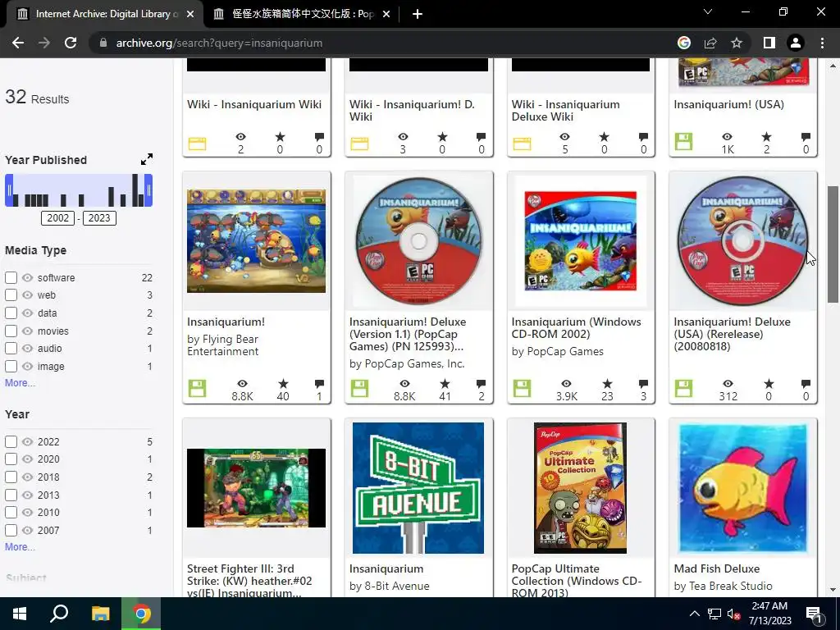Open Wiki - Insaniquarium Deluxe Wiki title

click(x=566, y=111)
